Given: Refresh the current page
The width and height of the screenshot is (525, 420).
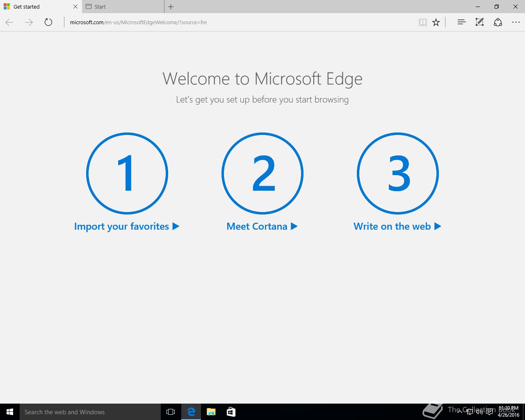Looking at the screenshot, I should tap(48, 22).
